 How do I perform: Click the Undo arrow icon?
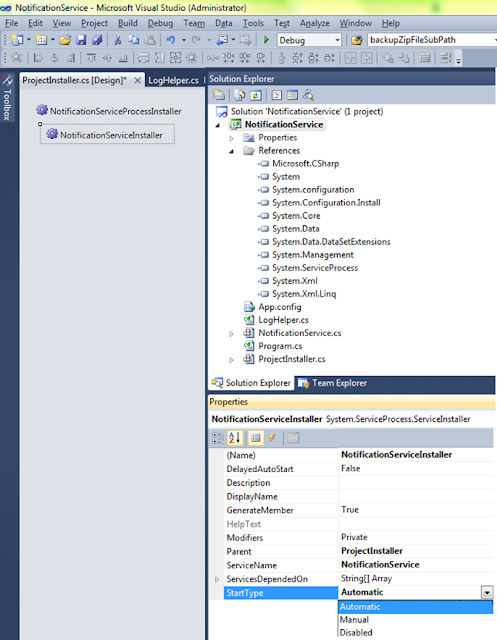[x=171, y=40]
